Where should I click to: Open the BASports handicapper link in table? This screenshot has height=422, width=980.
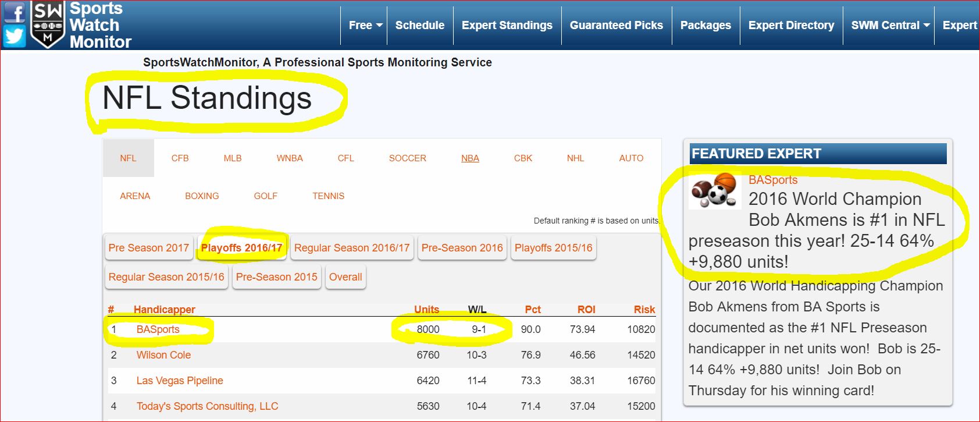pos(158,329)
